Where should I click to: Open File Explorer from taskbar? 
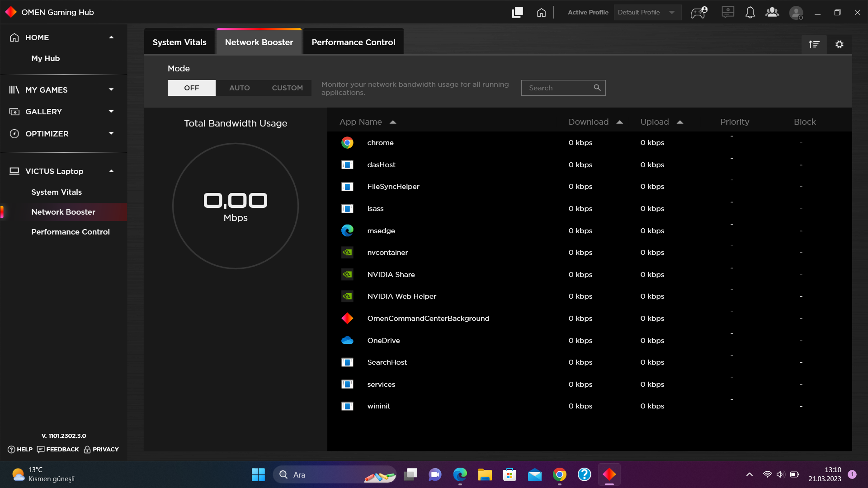pyautogui.click(x=485, y=474)
